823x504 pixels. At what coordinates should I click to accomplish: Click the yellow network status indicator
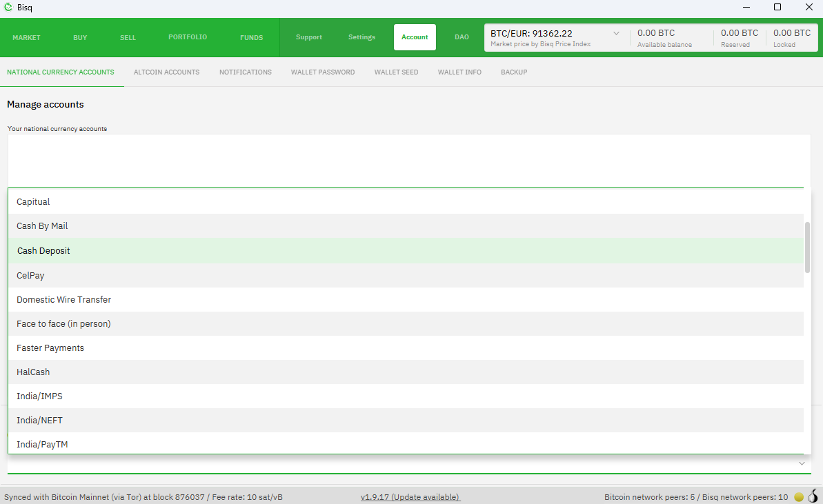click(799, 496)
